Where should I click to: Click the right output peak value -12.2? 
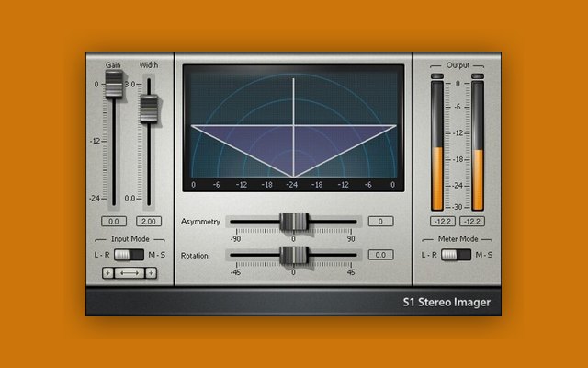(472, 221)
